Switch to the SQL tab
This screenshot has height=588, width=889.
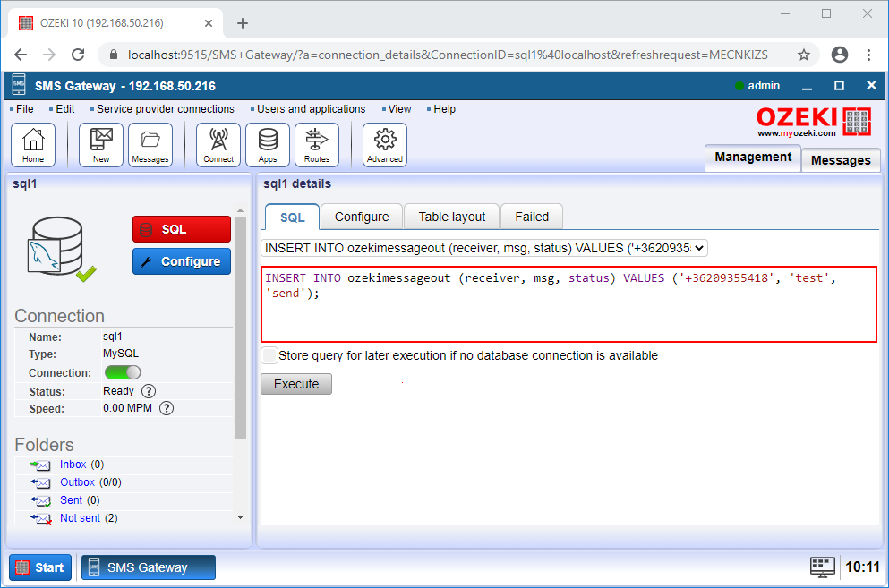293,217
